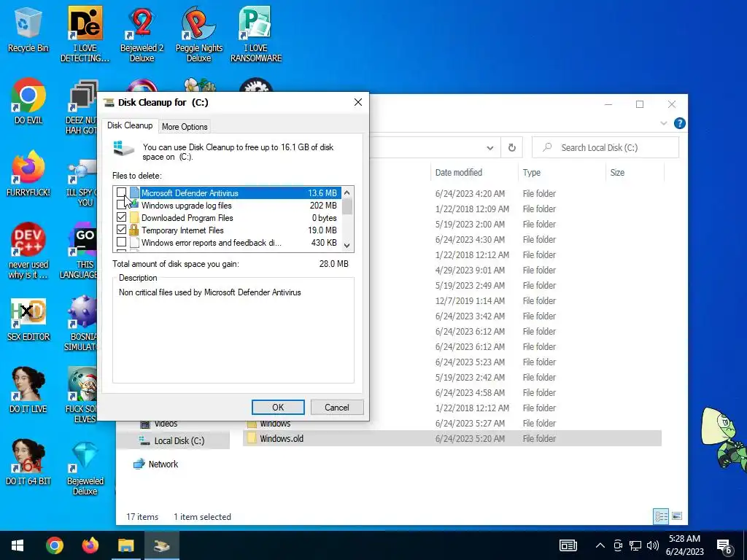Open the news widget icon in taskbar
The height and width of the screenshot is (560, 747).
tap(568, 545)
